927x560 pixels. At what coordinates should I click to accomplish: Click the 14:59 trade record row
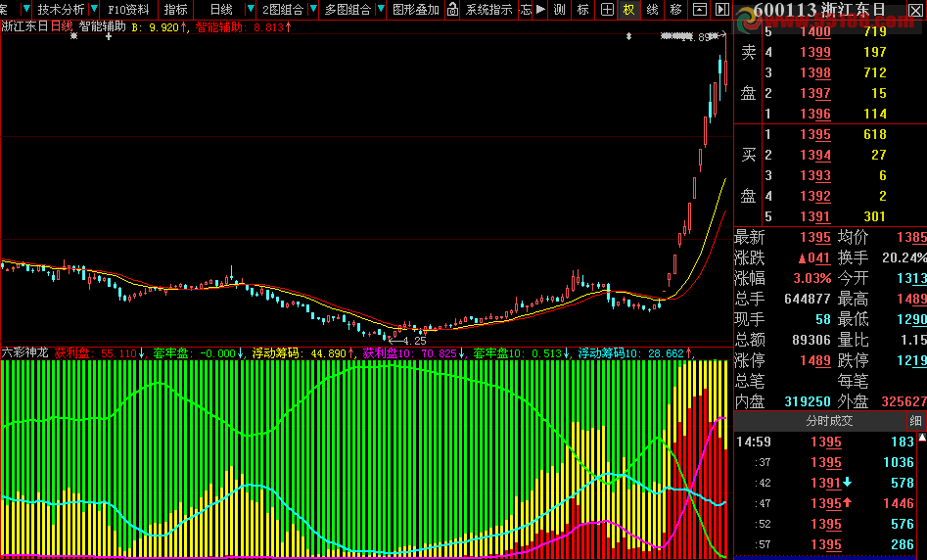pyautogui.click(x=825, y=442)
